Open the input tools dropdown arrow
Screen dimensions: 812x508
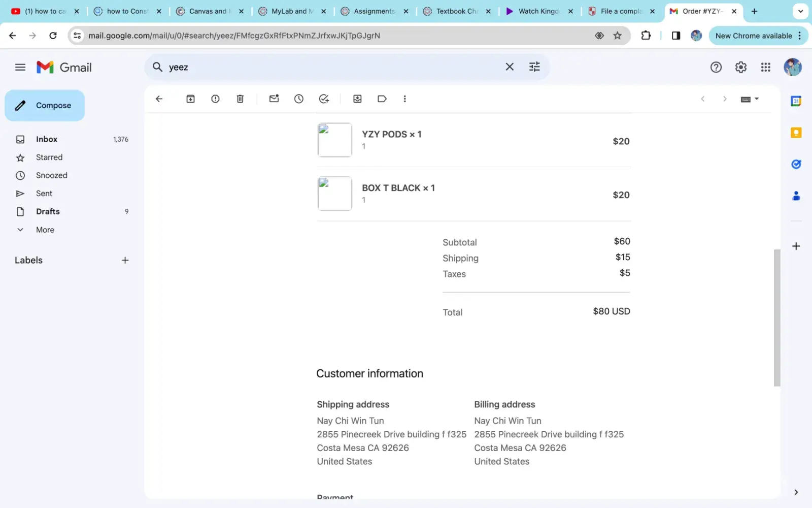coord(757,99)
